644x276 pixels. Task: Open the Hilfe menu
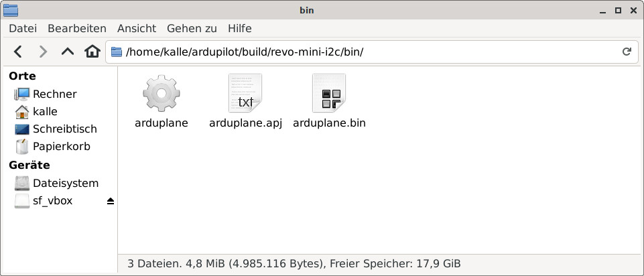(x=240, y=28)
